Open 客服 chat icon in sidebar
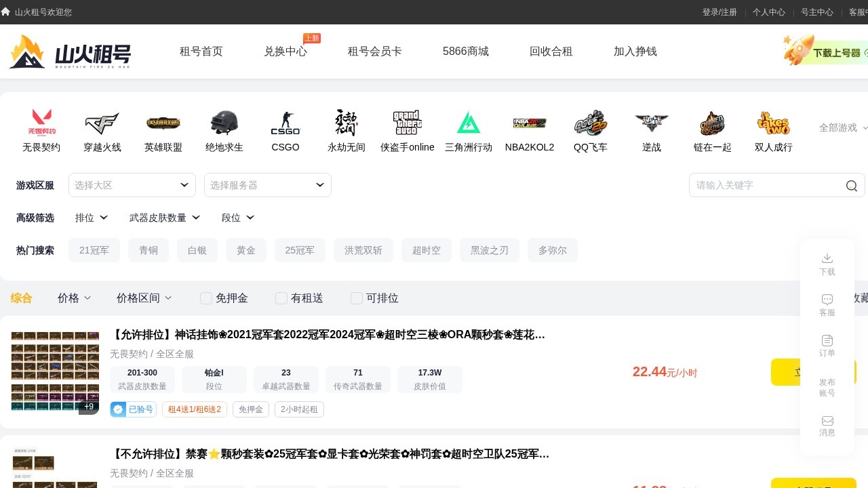The height and width of the screenshot is (488, 868). [827, 300]
